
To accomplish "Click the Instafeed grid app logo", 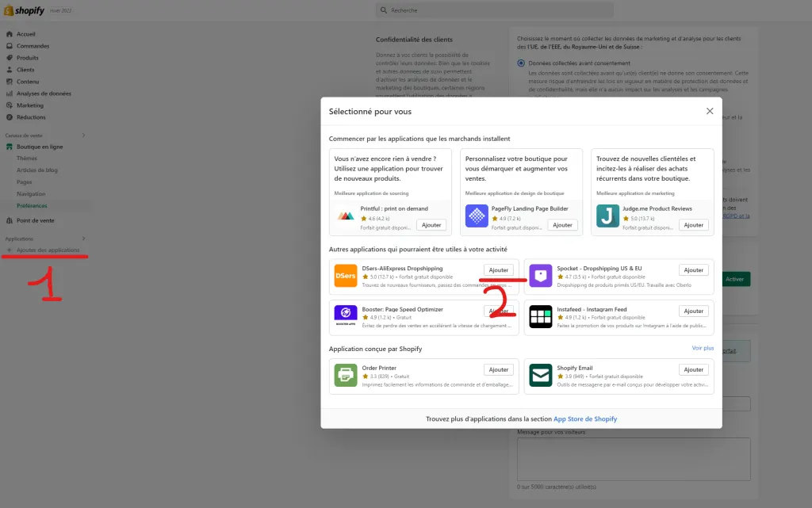I will [x=541, y=316].
